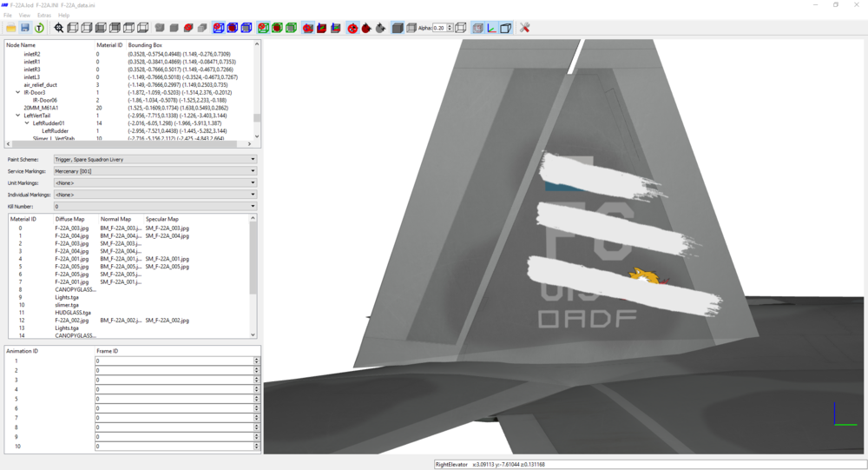Viewport: 868px width, 470px height.
Task: Edit the Alpha value field showing 0.20
Action: [x=439, y=28]
